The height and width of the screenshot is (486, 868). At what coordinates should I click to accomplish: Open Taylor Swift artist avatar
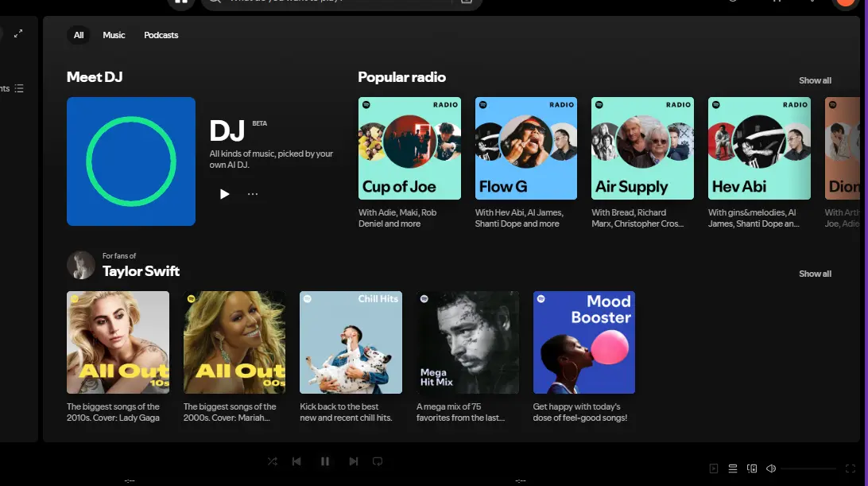click(81, 265)
